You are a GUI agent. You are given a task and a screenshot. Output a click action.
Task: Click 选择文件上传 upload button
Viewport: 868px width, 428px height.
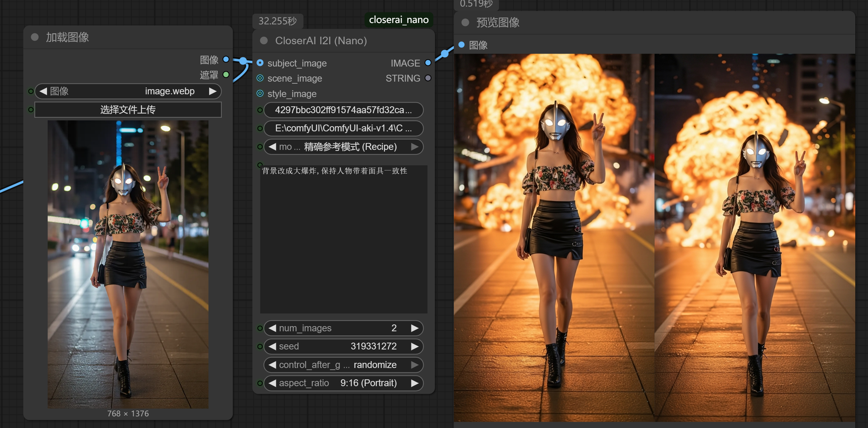coord(128,110)
